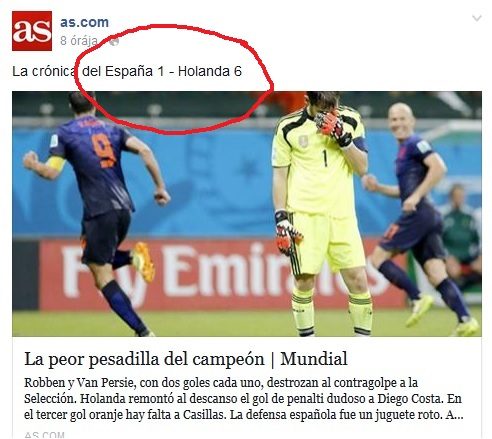Open the AS.COM source domain below the article

coord(44,435)
